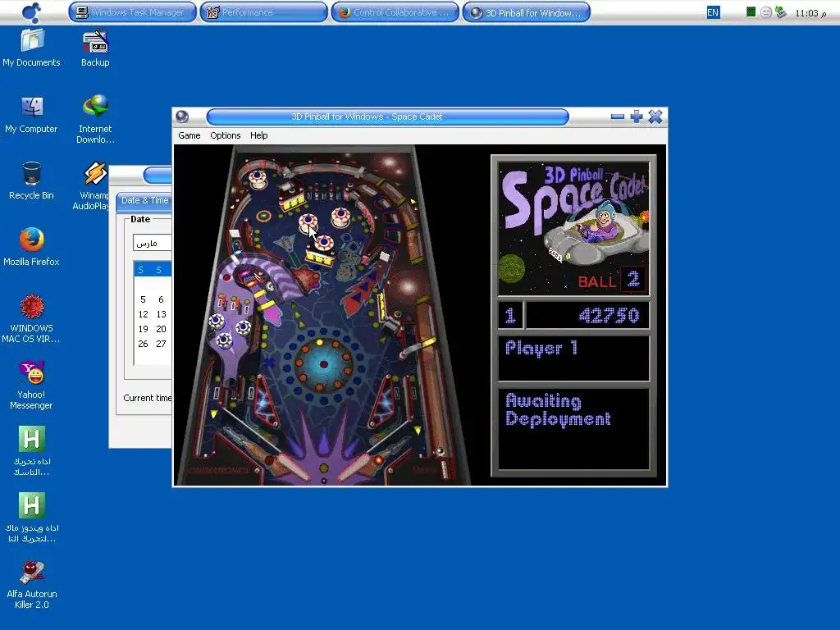Click the tray icon beside the clock
Screen dimensions: 840x630
click(781, 11)
